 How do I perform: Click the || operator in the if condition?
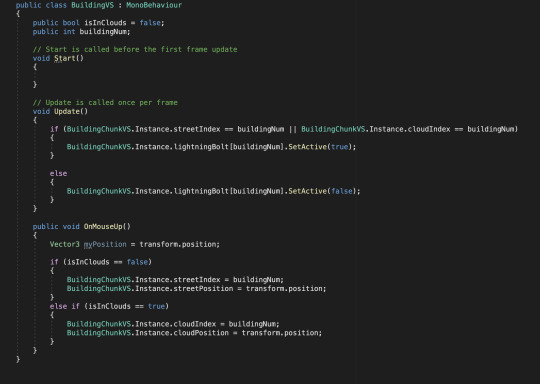coord(293,129)
